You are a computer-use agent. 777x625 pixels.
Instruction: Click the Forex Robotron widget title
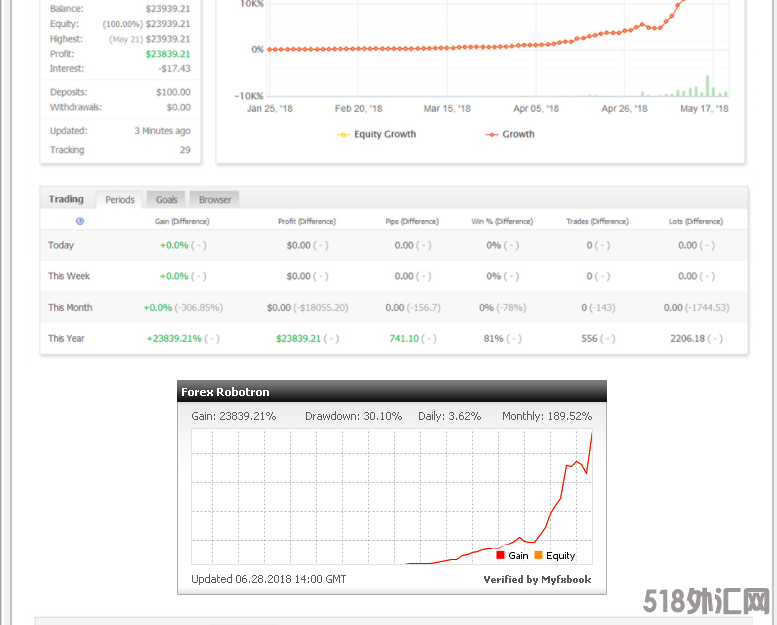[225, 392]
